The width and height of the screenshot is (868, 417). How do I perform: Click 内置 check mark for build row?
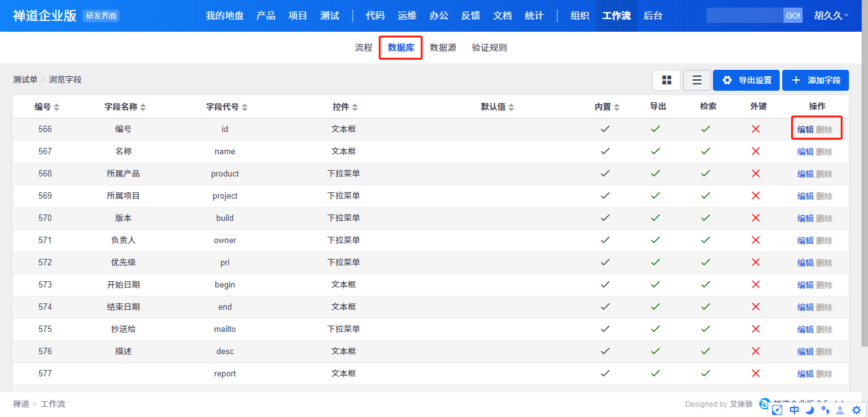click(605, 218)
